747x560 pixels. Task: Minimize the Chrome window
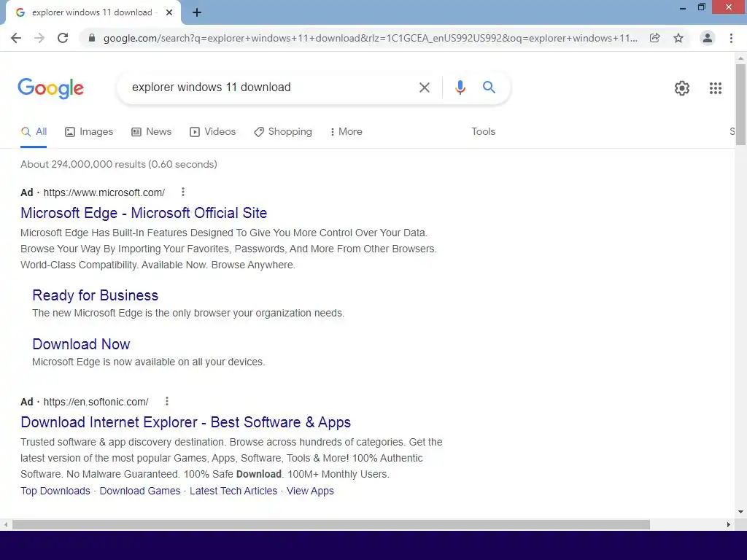click(x=683, y=7)
